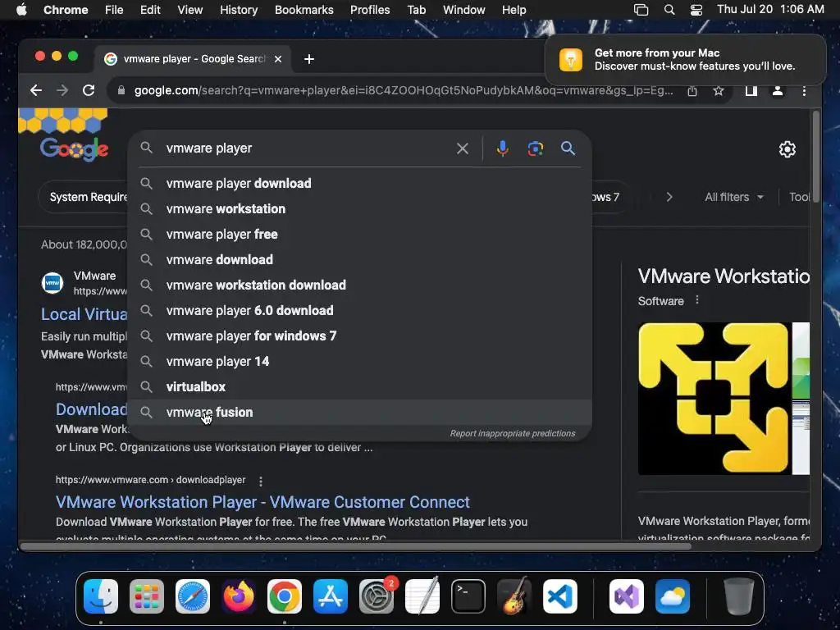Select suggestion vmware player 6.0 download
Viewport: 840px width, 630px height.
pos(359,311)
